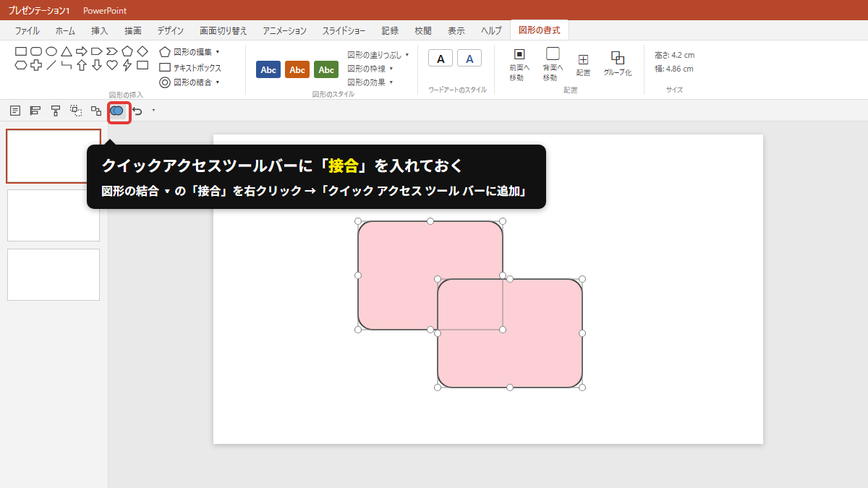Expand the 図形の塗りつぶし menu
Viewport: 868px width, 488px height.
click(378, 54)
